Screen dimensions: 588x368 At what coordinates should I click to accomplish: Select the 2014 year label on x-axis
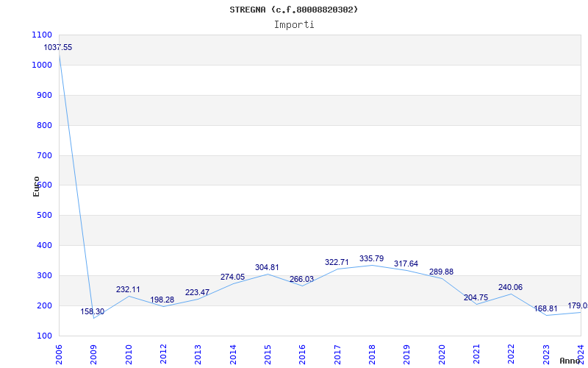(x=233, y=355)
